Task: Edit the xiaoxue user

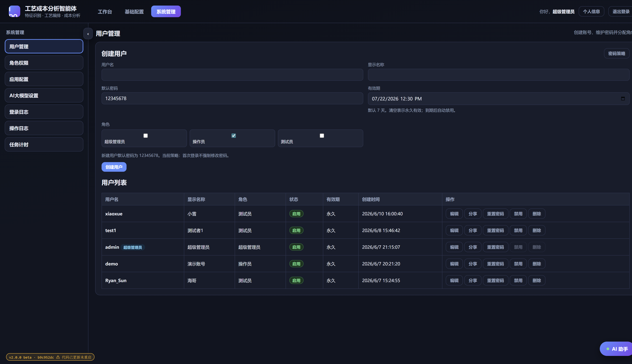Action: (454, 214)
